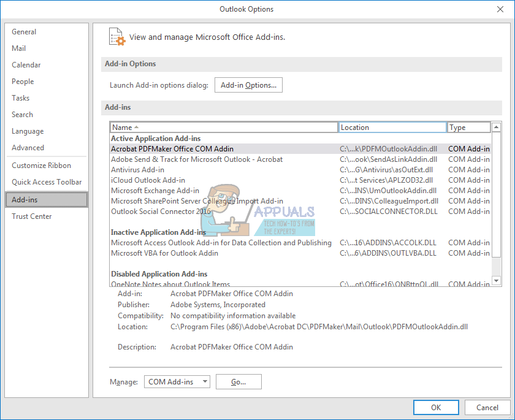
Task: Click Disabled Application Add-ins group heading
Action: point(159,274)
